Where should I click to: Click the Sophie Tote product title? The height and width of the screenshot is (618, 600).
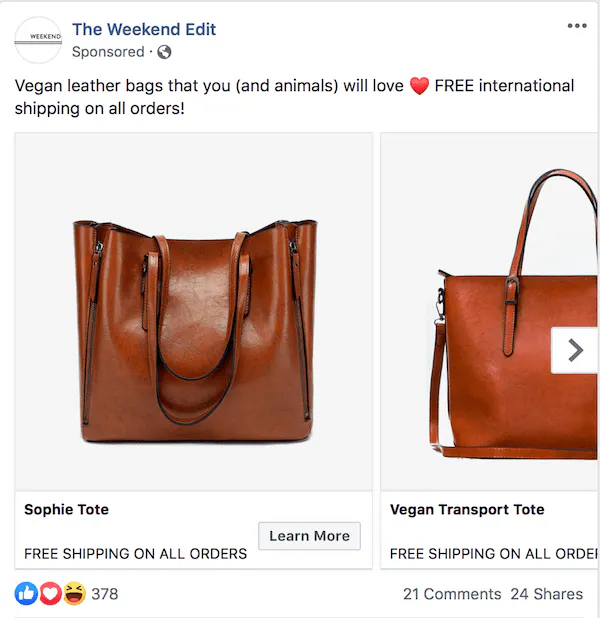tap(66, 510)
